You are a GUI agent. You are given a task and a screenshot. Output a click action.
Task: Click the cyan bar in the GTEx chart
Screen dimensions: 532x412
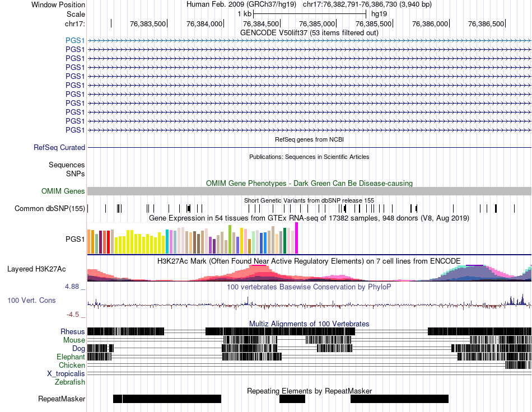coord(167,241)
